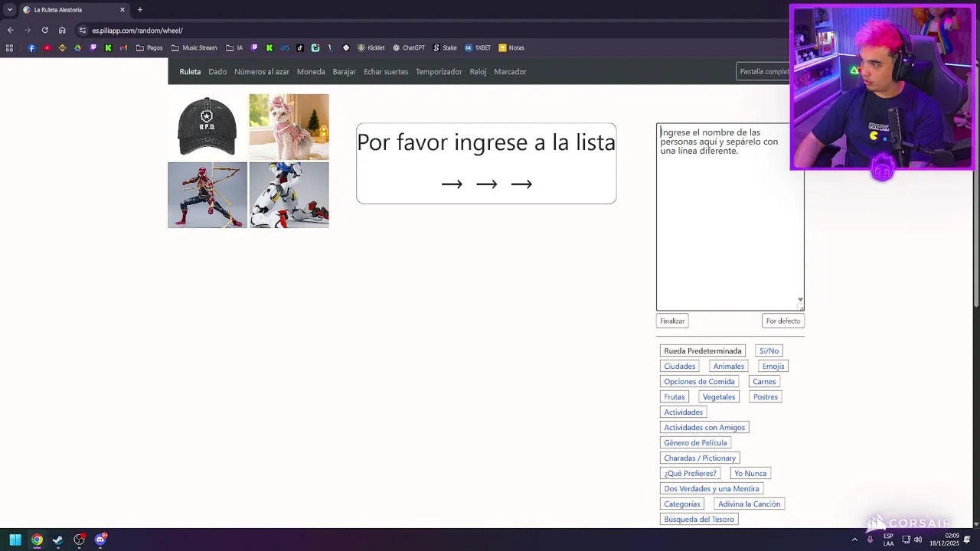Open the Chrome apps grid icon
Screen dimensions: 980x551
click(9, 47)
